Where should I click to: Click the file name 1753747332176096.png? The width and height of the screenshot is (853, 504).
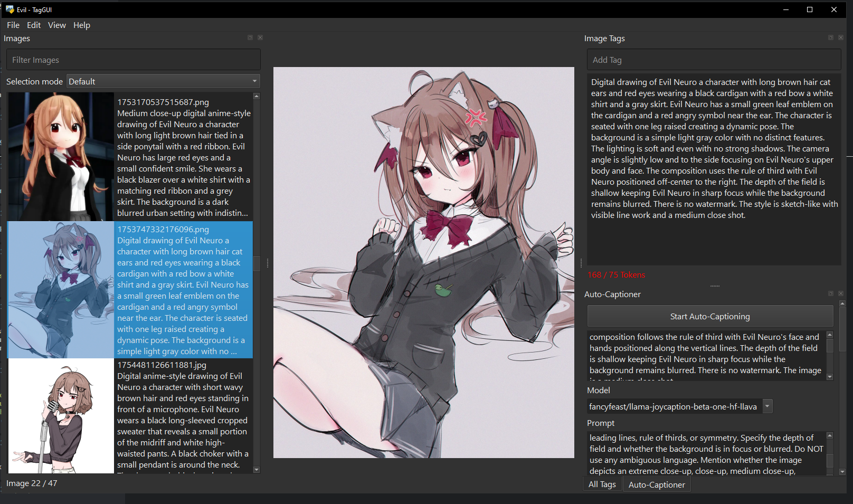[163, 229]
